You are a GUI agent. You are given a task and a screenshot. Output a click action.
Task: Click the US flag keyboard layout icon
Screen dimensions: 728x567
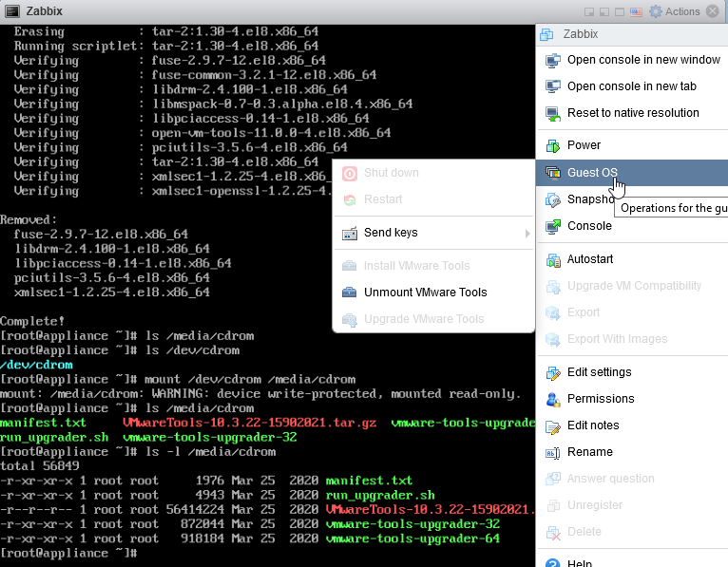click(636, 11)
